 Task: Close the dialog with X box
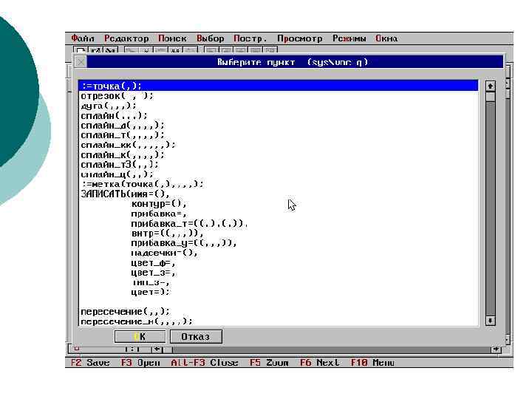tap(81, 62)
